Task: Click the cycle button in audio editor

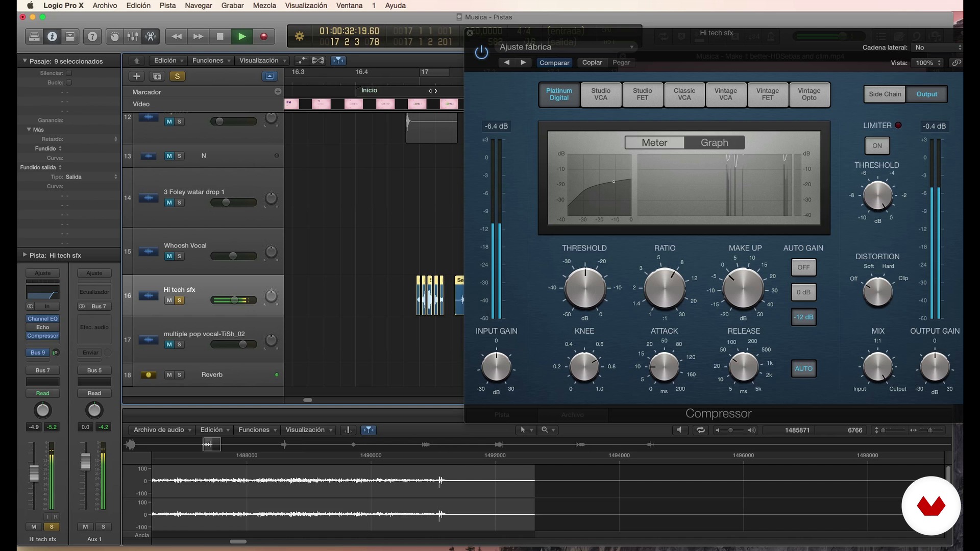Action: pyautogui.click(x=701, y=430)
